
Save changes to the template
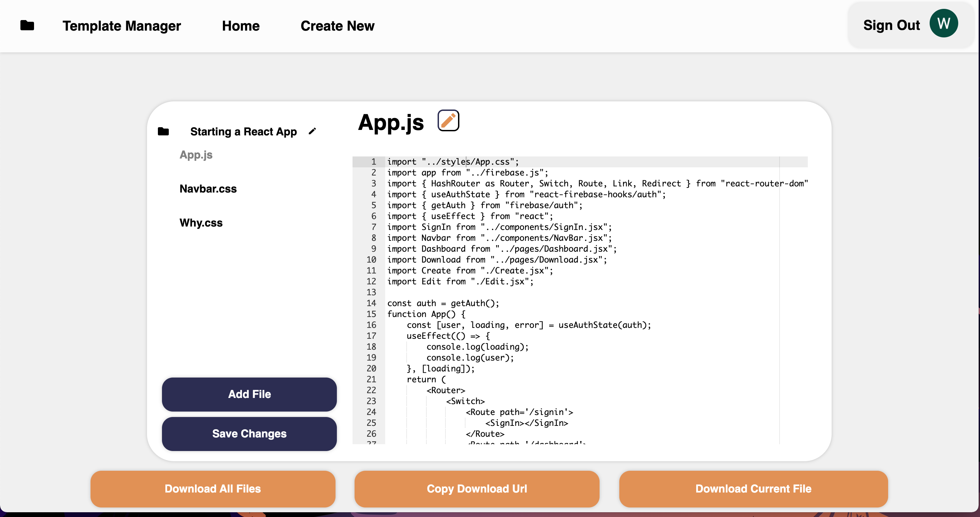249,434
